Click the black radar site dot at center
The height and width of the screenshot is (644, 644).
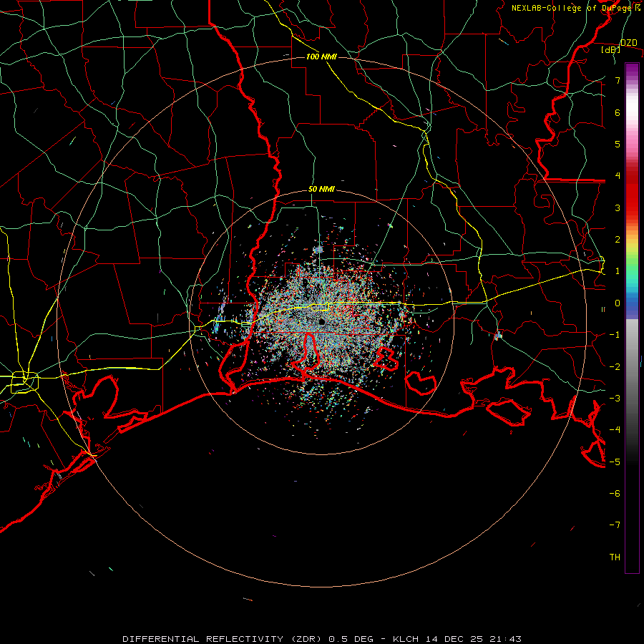point(322,322)
